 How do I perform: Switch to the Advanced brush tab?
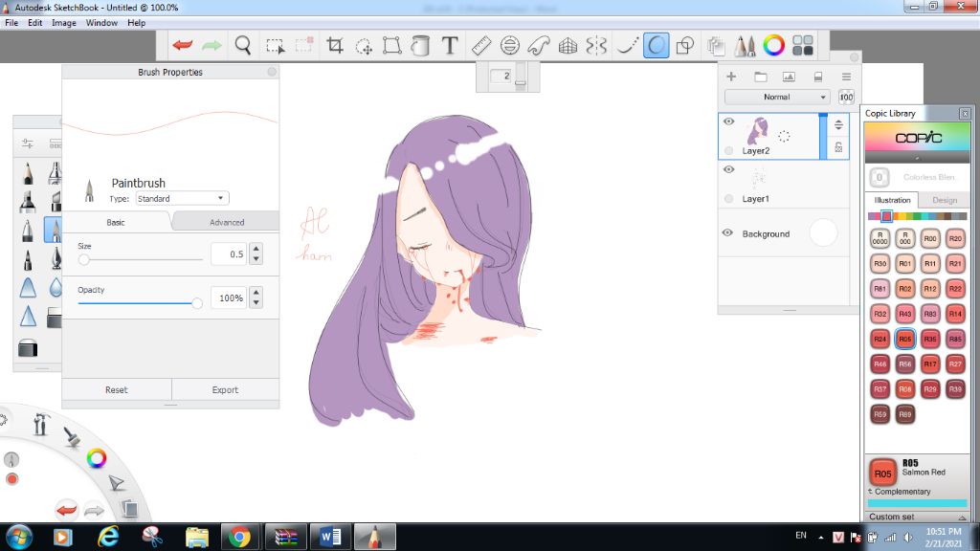226,222
